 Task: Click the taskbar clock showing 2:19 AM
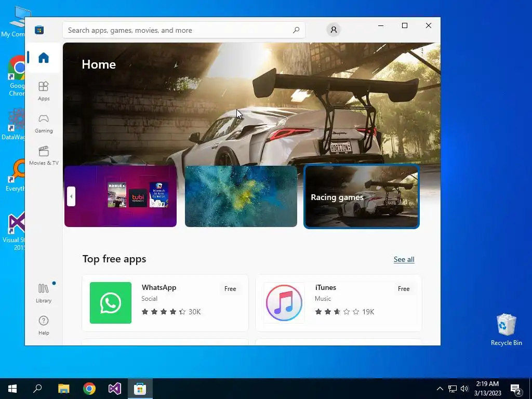(487, 389)
